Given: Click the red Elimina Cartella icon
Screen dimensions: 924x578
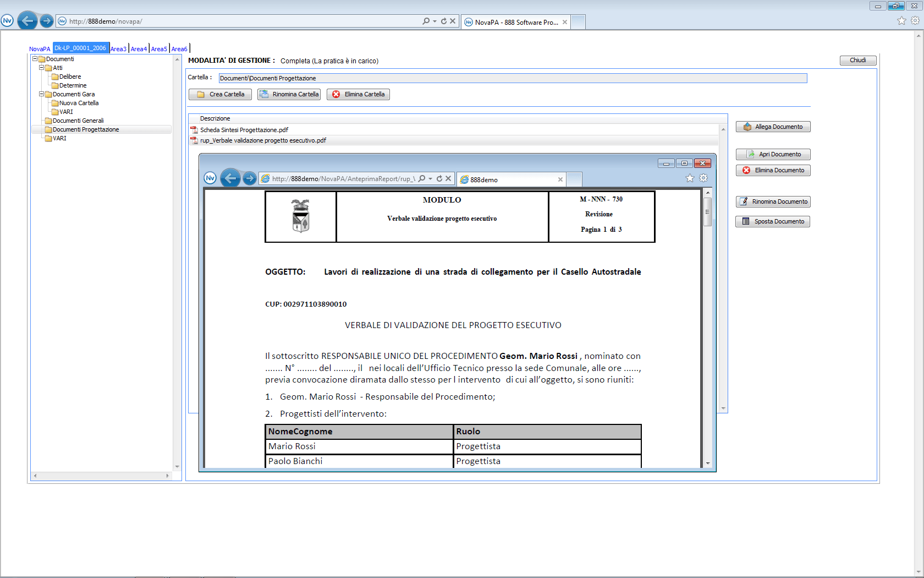Looking at the screenshot, I should (x=336, y=94).
